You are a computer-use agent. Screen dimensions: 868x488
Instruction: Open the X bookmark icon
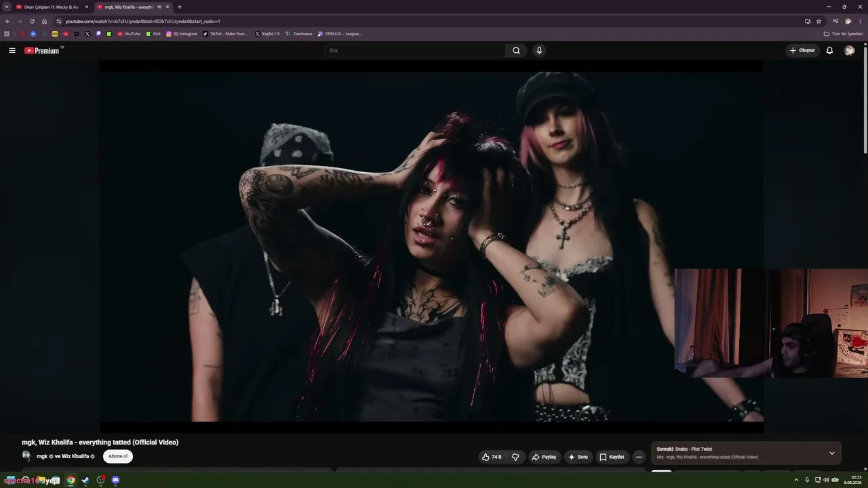pos(87,33)
